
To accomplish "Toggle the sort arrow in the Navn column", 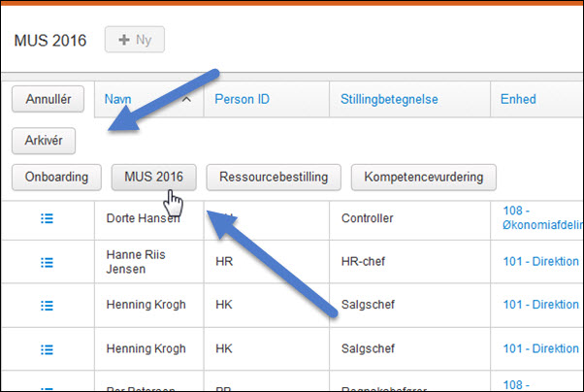I will pyautogui.click(x=186, y=99).
